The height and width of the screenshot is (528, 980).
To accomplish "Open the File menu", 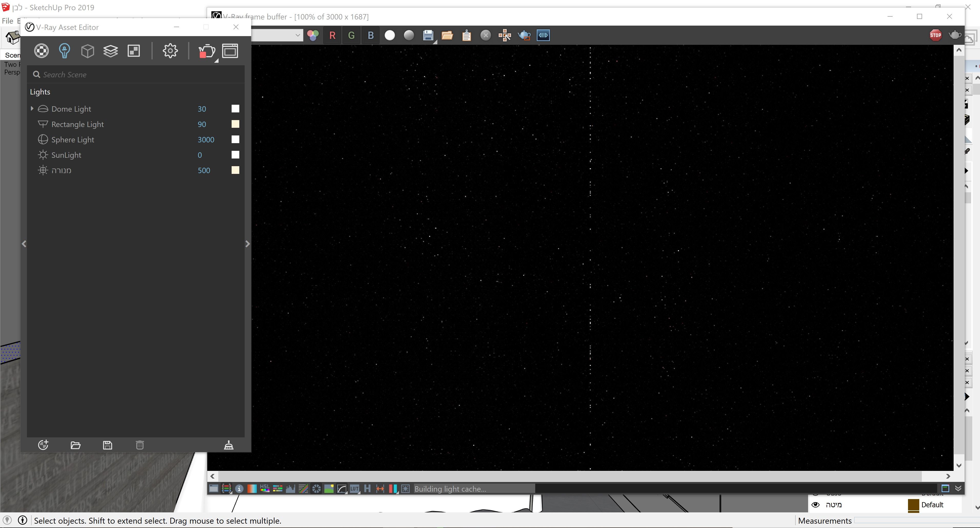I will pos(8,21).
